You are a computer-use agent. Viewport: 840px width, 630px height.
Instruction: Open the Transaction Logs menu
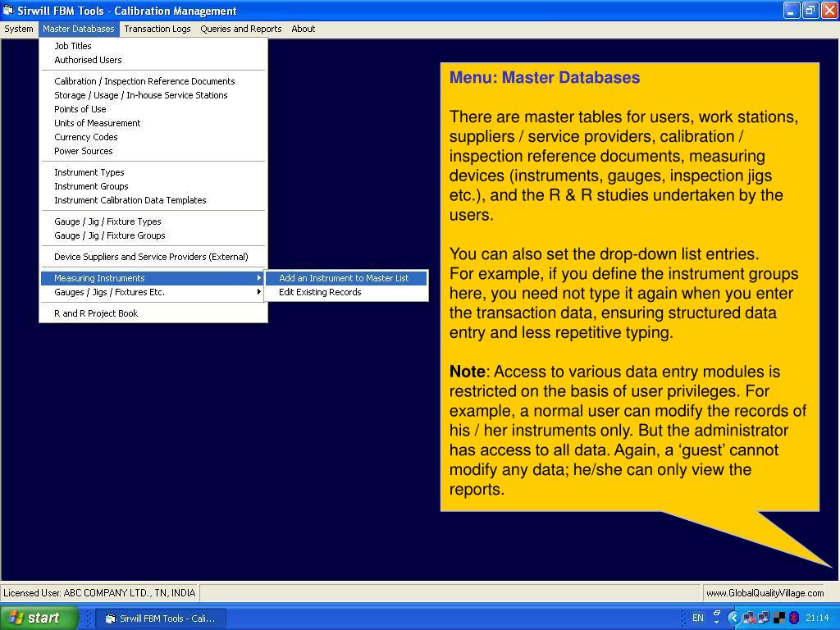pyautogui.click(x=157, y=29)
